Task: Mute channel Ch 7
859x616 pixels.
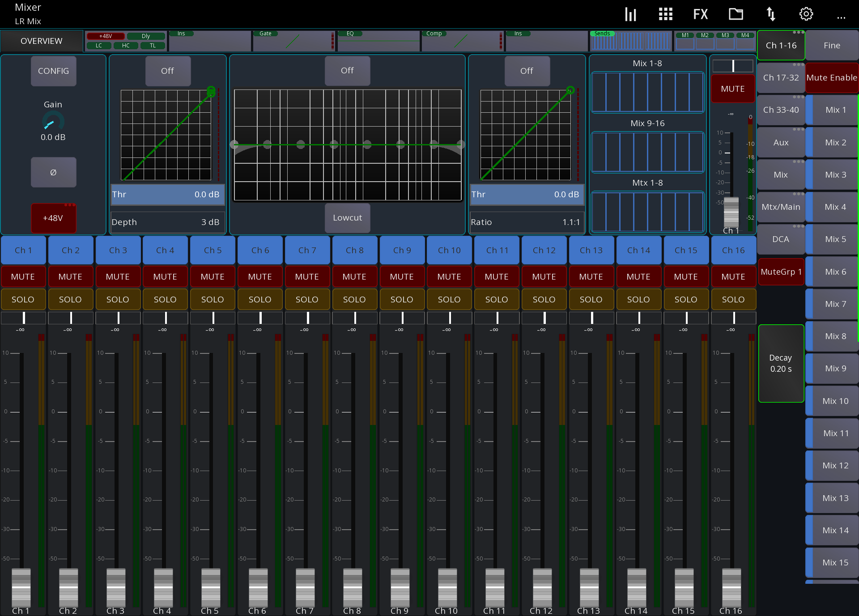Action: click(x=307, y=276)
